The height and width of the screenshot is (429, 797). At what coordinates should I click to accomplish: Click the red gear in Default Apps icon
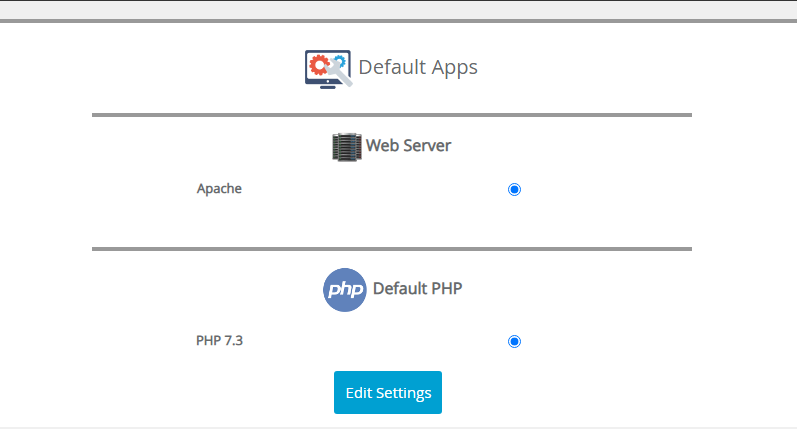point(319,65)
